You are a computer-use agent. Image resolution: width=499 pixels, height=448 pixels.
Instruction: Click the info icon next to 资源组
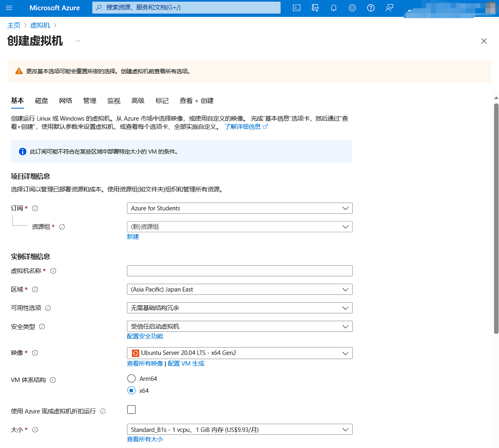tap(62, 227)
